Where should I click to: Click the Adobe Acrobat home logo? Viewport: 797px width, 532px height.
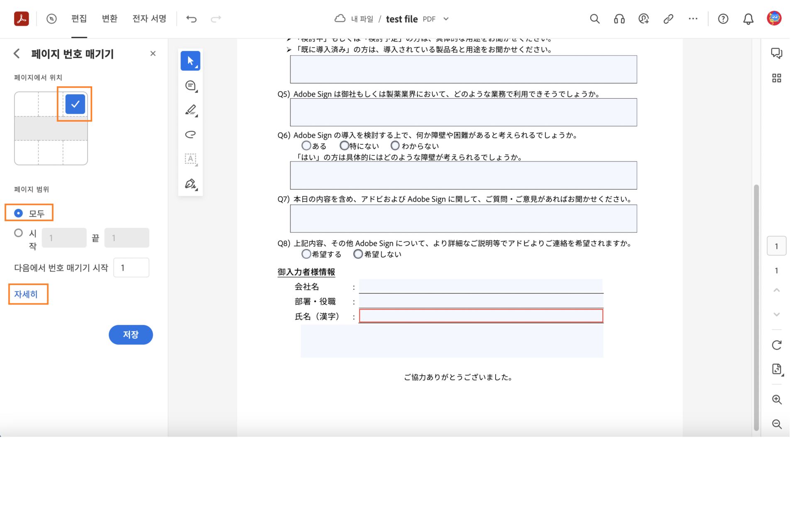21,19
